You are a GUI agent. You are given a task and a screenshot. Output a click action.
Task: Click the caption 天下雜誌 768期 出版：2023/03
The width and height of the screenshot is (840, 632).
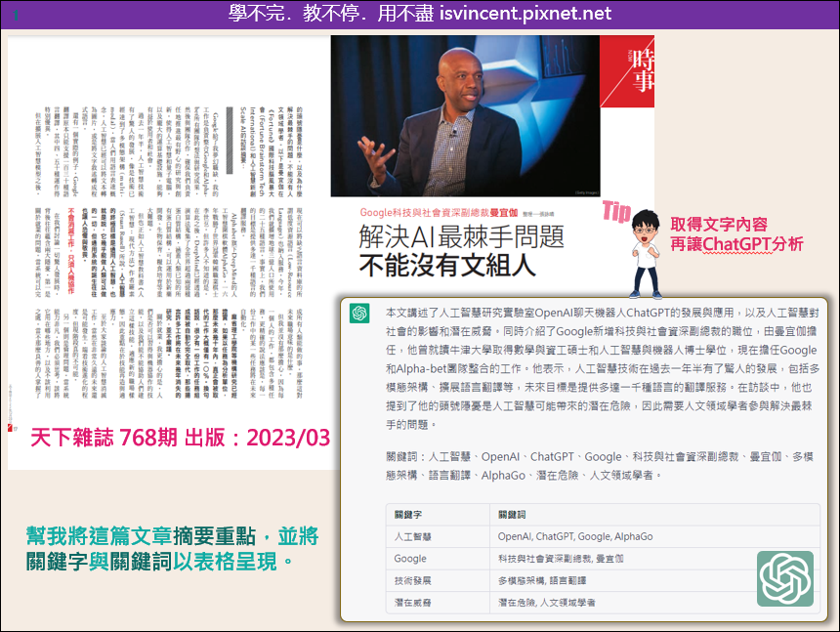181,438
